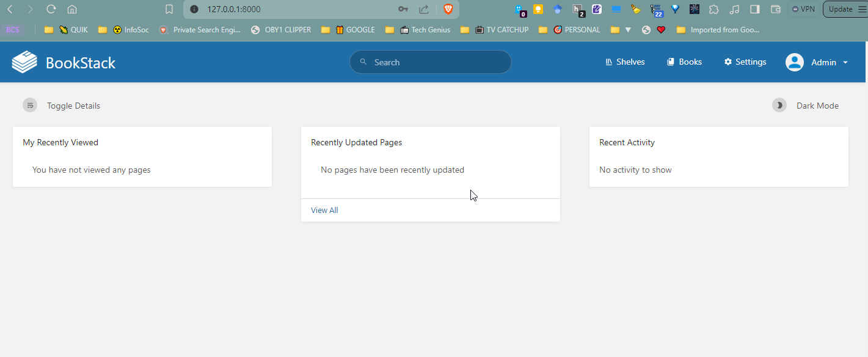Click the VPN button

coord(803,9)
